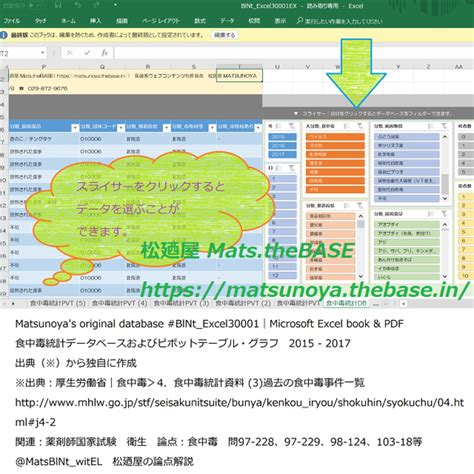Open the filter dropdown in column Q header
Viewport: 474px width, 474px height.
pos(121,128)
